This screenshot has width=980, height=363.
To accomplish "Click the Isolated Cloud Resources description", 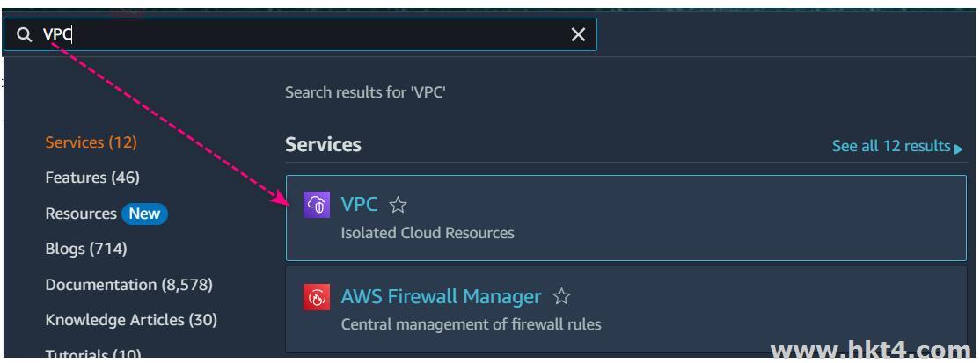I will 428,233.
